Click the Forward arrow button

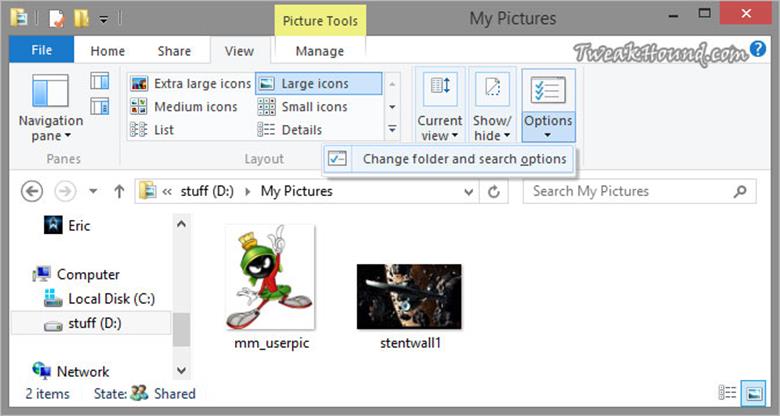click(65, 191)
